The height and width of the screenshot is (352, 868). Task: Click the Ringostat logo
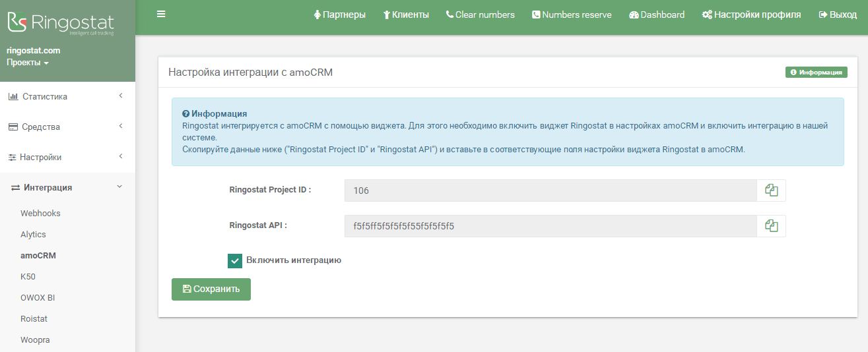(x=61, y=23)
